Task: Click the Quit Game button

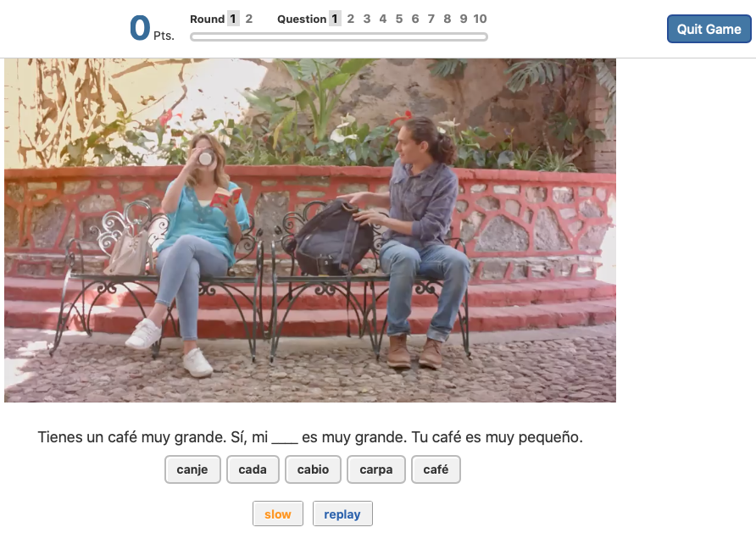Action: click(x=709, y=29)
